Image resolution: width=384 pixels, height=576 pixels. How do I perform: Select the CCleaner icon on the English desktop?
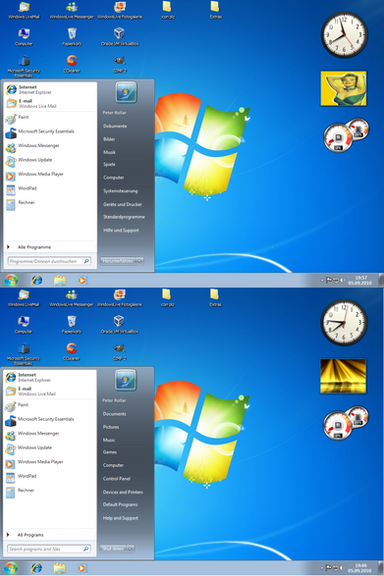coord(72,352)
